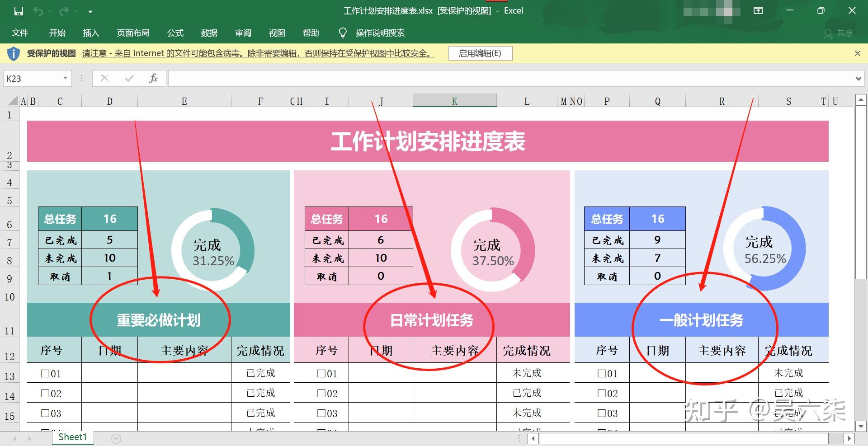This screenshot has height=446, width=868.
Task: Click the Redo arrow icon
Action: (x=64, y=11)
